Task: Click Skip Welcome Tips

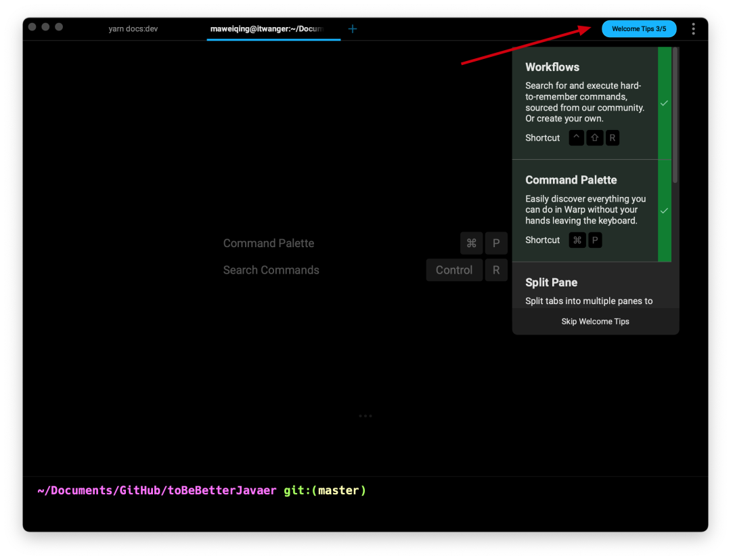Action: click(x=595, y=321)
